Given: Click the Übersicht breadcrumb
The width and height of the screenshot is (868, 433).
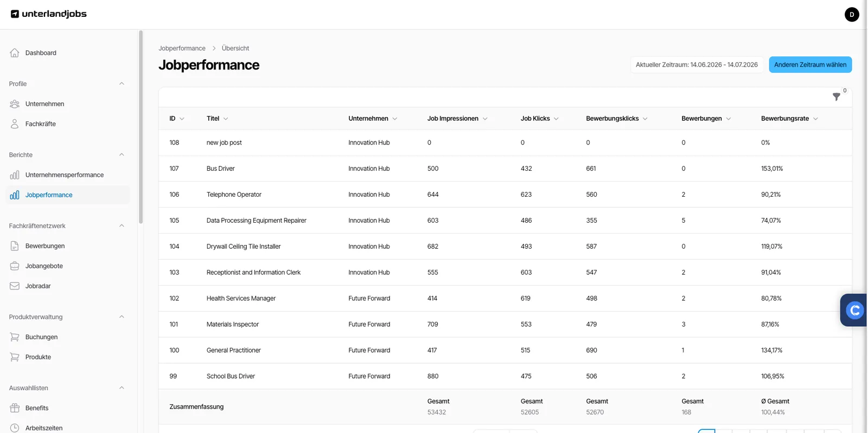Looking at the screenshot, I should point(235,48).
